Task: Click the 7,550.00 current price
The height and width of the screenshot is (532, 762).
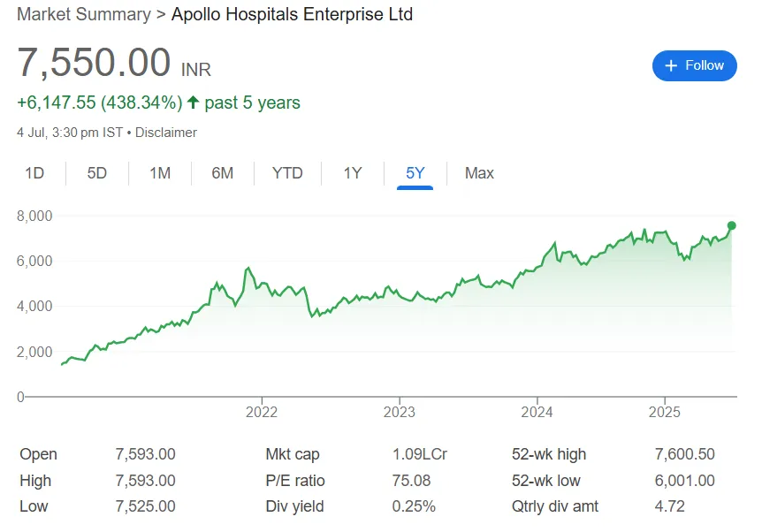Action: (94, 64)
